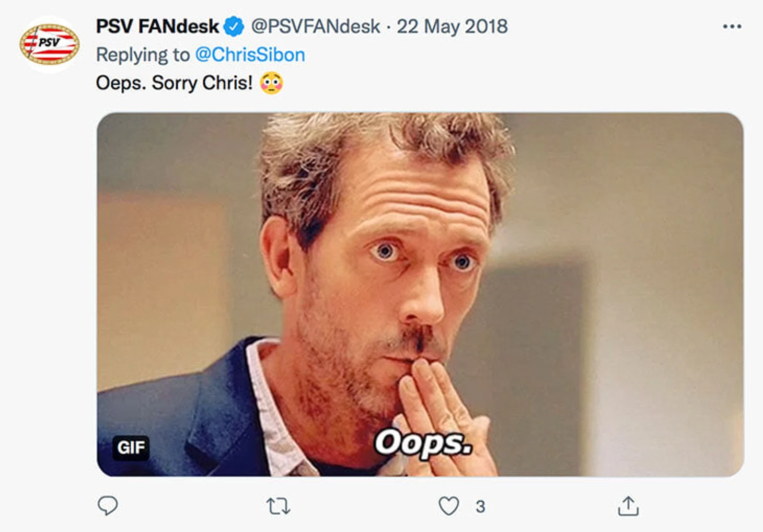Click the like count number 3
Screen dimensions: 763x532
[480, 506]
